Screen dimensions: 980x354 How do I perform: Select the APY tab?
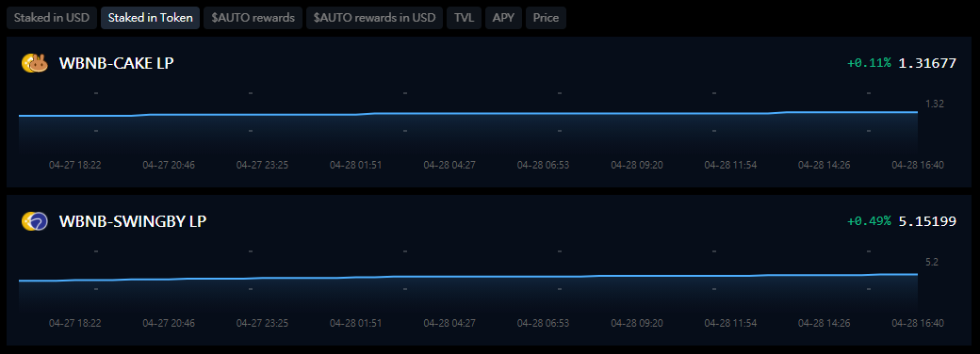click(503, 18)
